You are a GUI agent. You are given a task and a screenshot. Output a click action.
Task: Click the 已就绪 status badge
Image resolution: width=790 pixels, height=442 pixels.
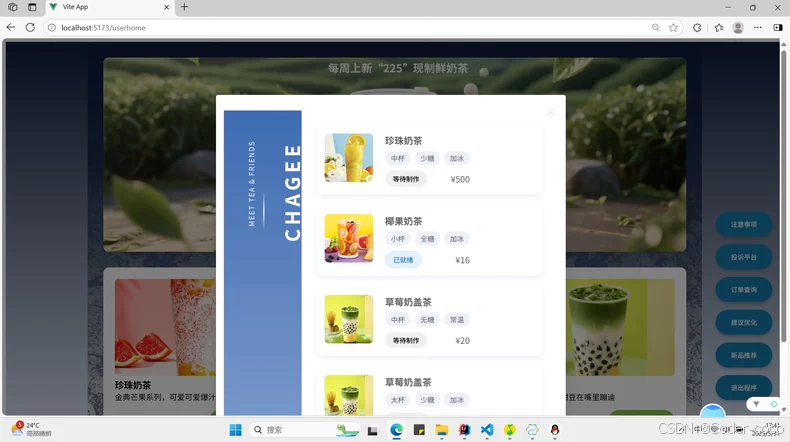coord(403,260)
